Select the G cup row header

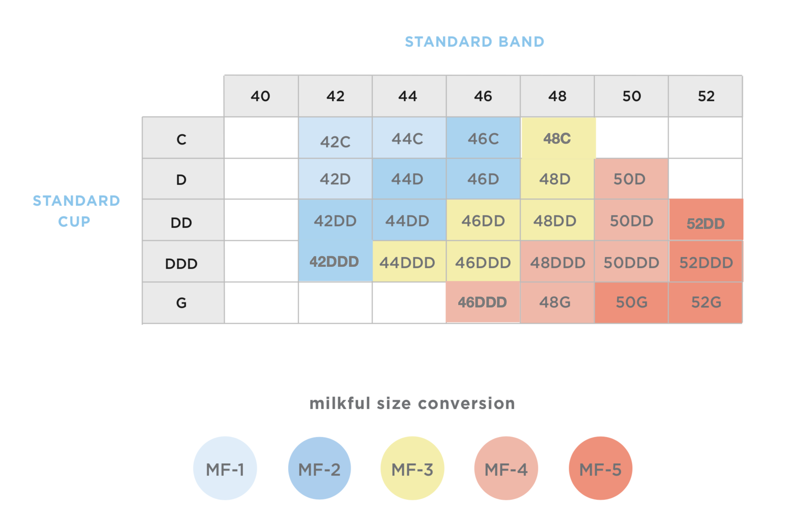click(182, 303)
